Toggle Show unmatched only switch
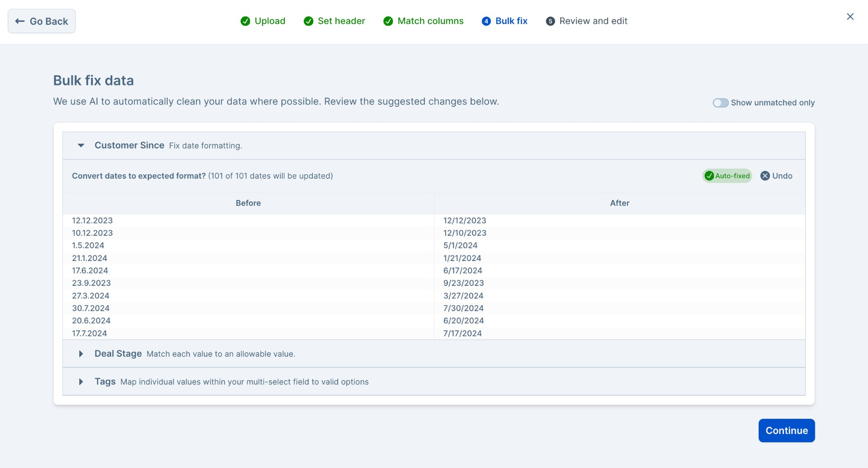 click(720, 103)
